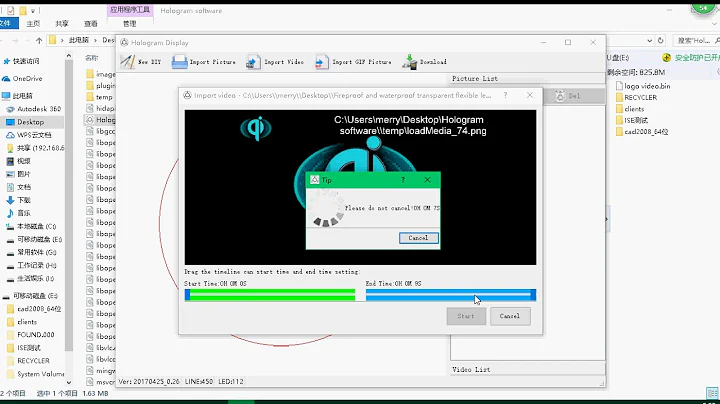Open cad2008_64位 folder in the sidebar
Viewport: 720px width, 404px height.
click(39, 309)
